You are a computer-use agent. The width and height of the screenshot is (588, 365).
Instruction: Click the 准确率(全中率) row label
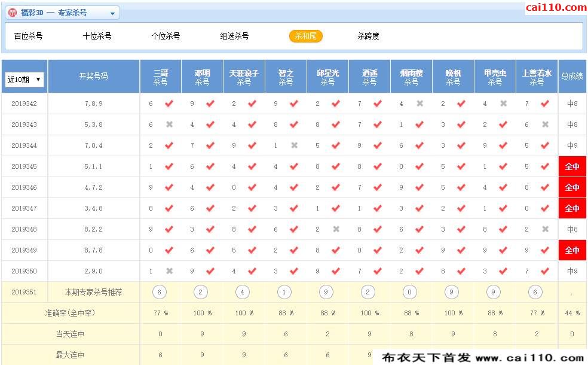pos(70,313)
